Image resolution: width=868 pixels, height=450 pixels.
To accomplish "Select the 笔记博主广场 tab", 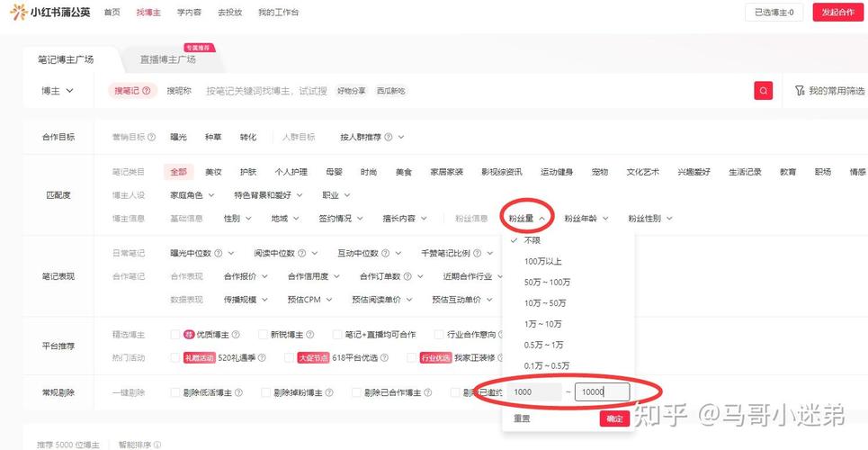I will pyautogui.click(x=66, y=59).
